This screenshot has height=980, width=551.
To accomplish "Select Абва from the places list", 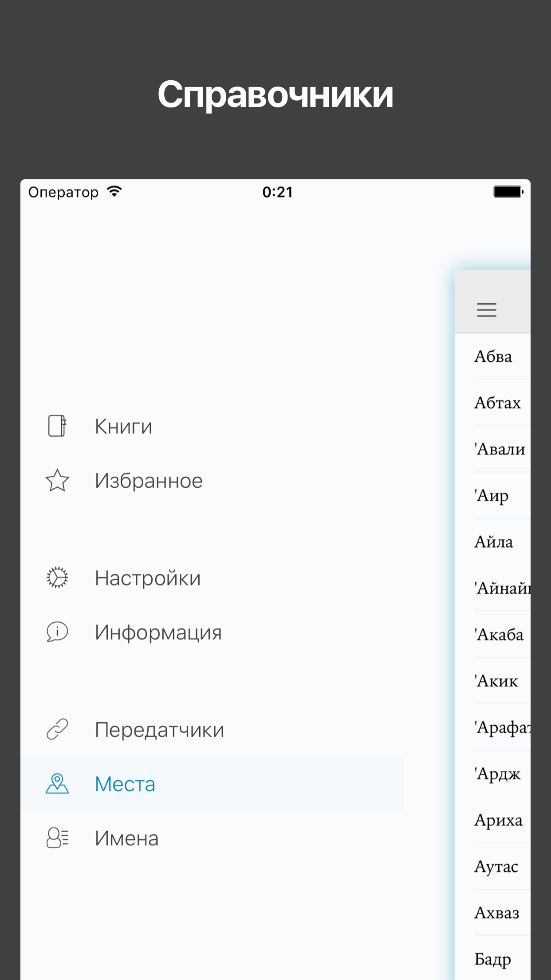I will (x=493, y=356).
